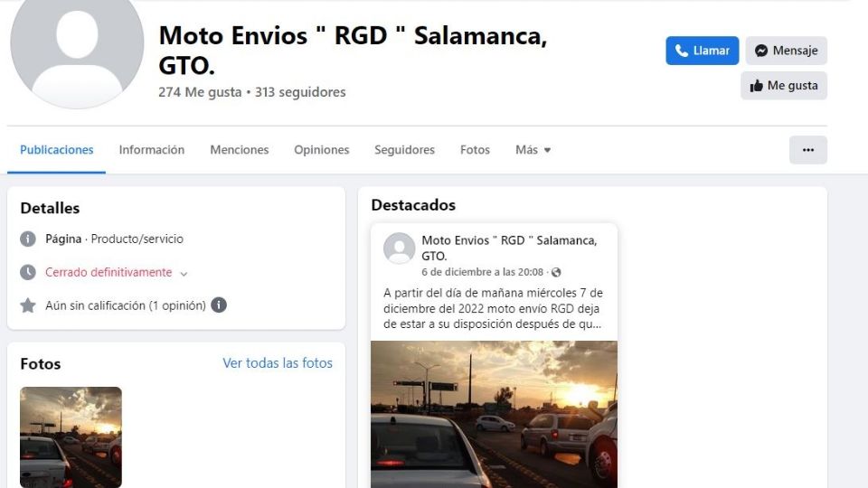Image resolution: width=868 pixels, height=488 pixels.
Task: Open the Opiniones tab
Action: point(322,150)
